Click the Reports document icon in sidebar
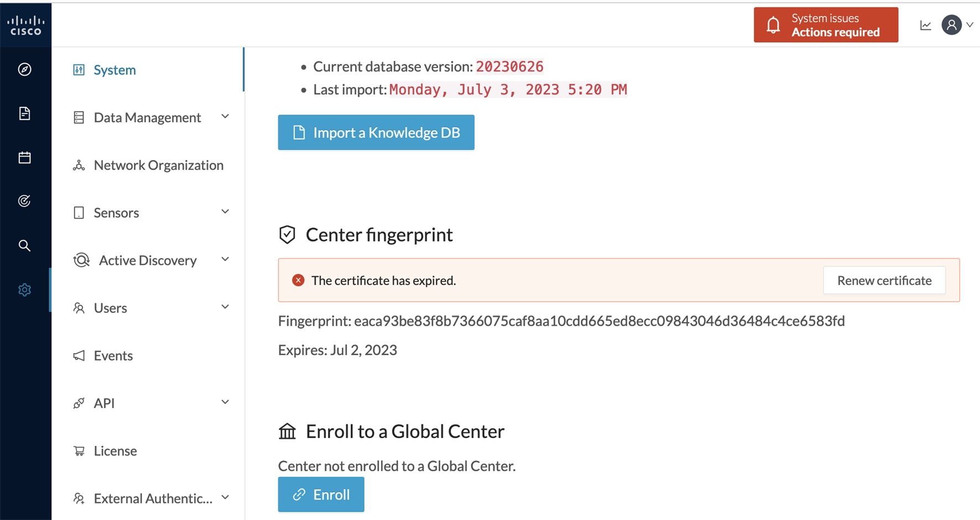 (x=24, y=113)
